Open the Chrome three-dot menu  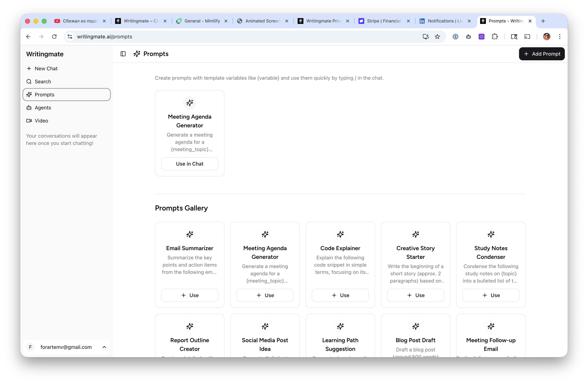click(560, 37)
